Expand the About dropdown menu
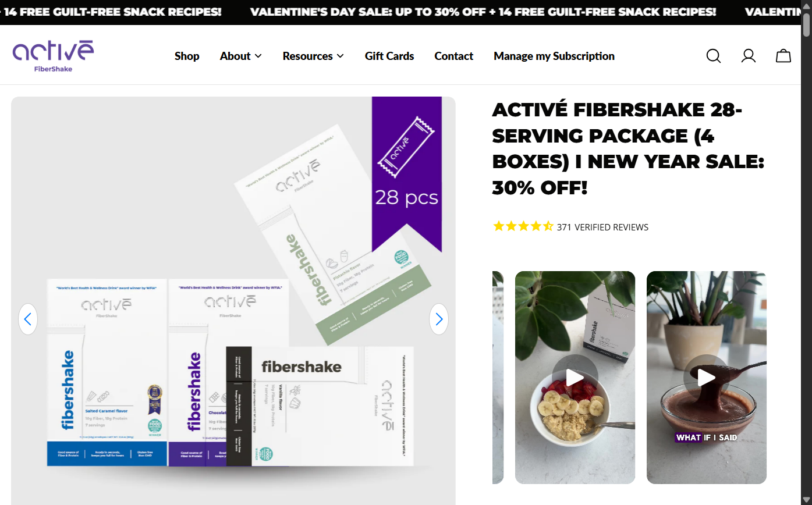 tap(241, 56)
